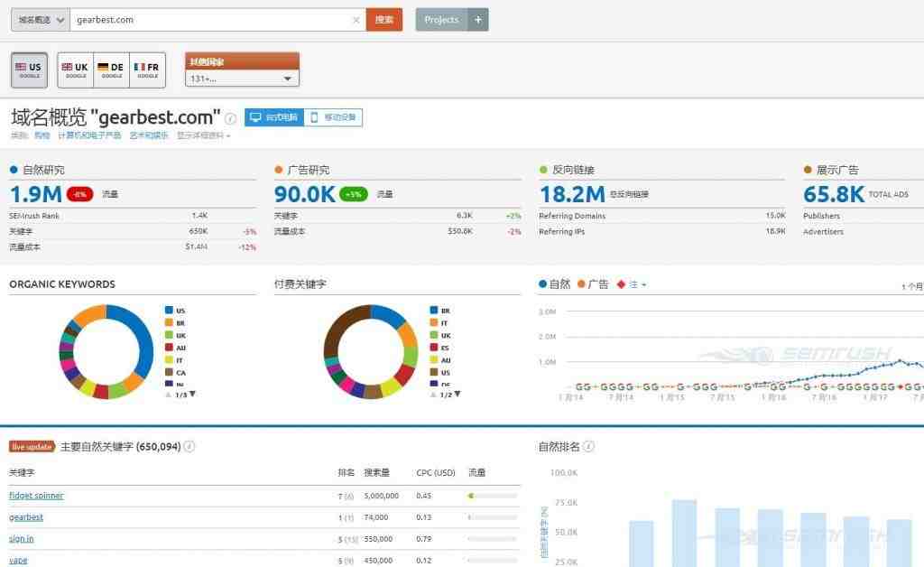The width and height of the screenshot is (924, 567).
Task: Switch to the FR Google database
Action: tap(147, 70)
